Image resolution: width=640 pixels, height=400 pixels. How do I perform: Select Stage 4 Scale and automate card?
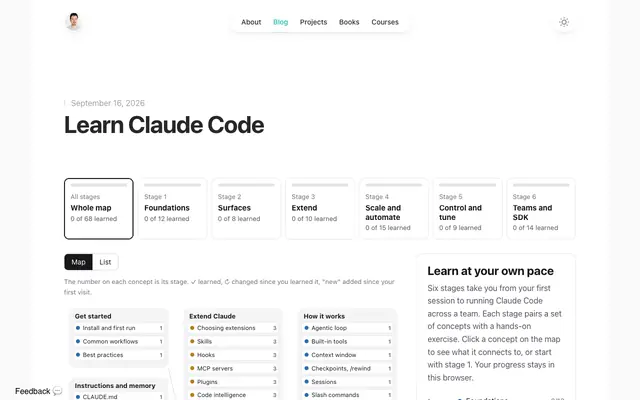click(393, 209)
